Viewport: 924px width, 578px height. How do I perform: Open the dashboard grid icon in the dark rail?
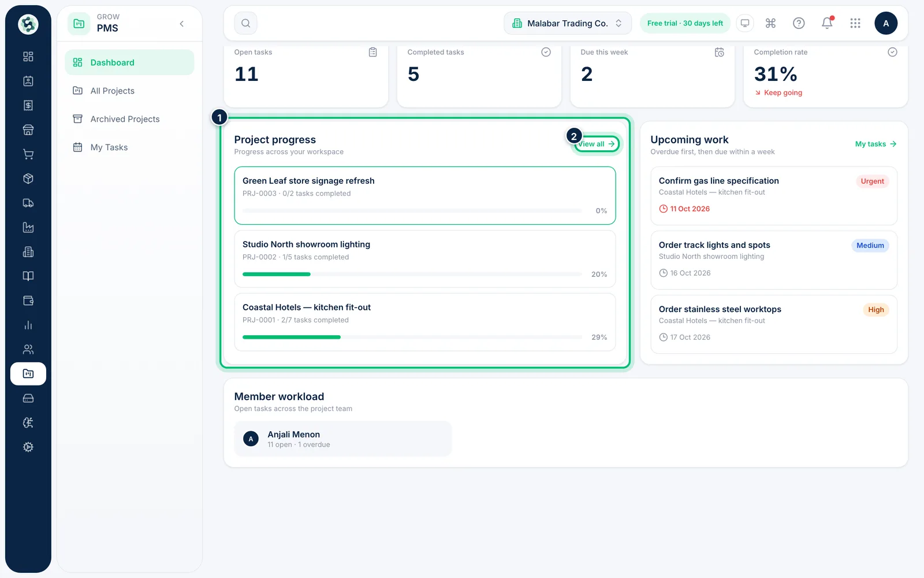click(28, 57)
